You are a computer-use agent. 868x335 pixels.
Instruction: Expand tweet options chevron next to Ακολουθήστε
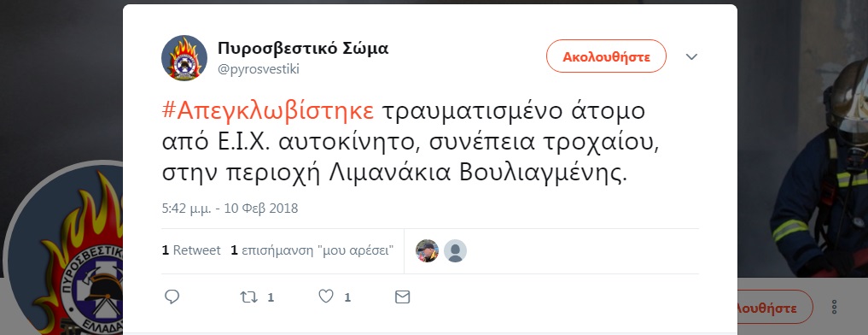(x=691, y=56)
